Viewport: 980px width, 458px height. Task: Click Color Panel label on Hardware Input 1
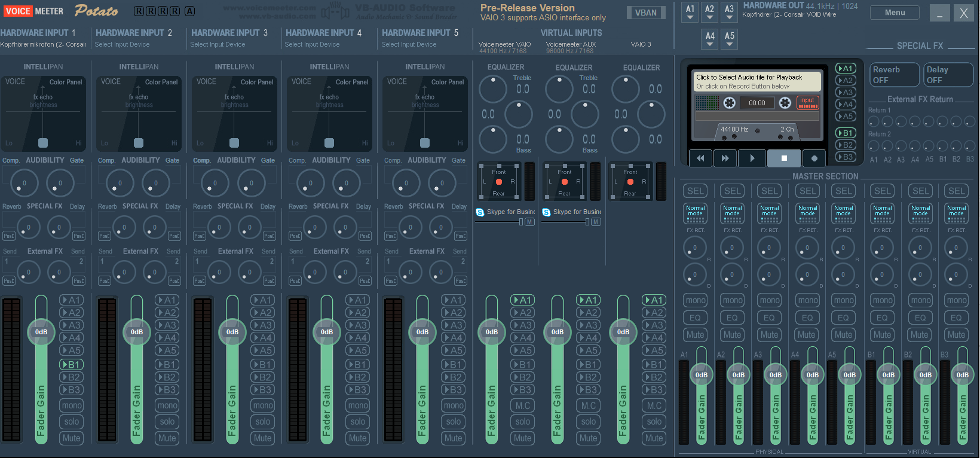[66, 82]
